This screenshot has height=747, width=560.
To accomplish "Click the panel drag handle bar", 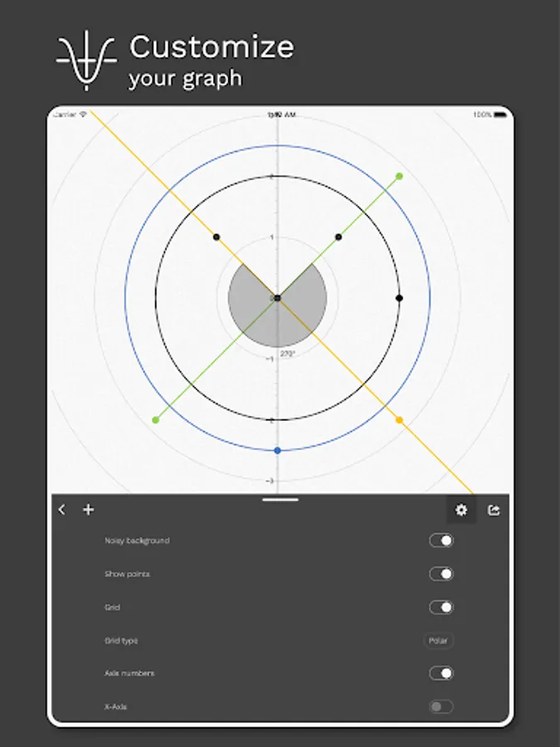I will coord(280,500).
